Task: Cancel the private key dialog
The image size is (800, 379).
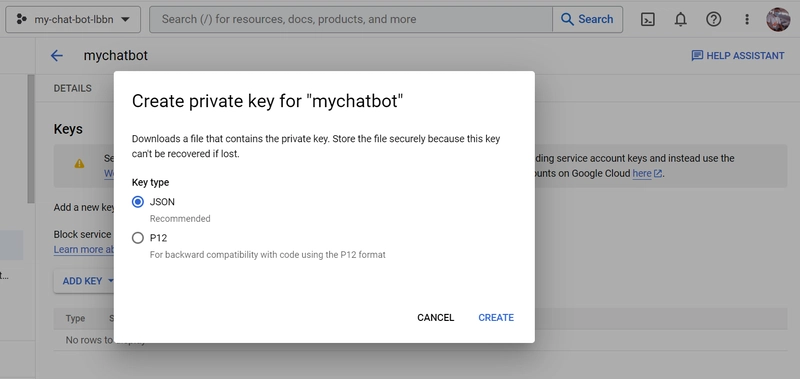Action: (x=435, y=317)
